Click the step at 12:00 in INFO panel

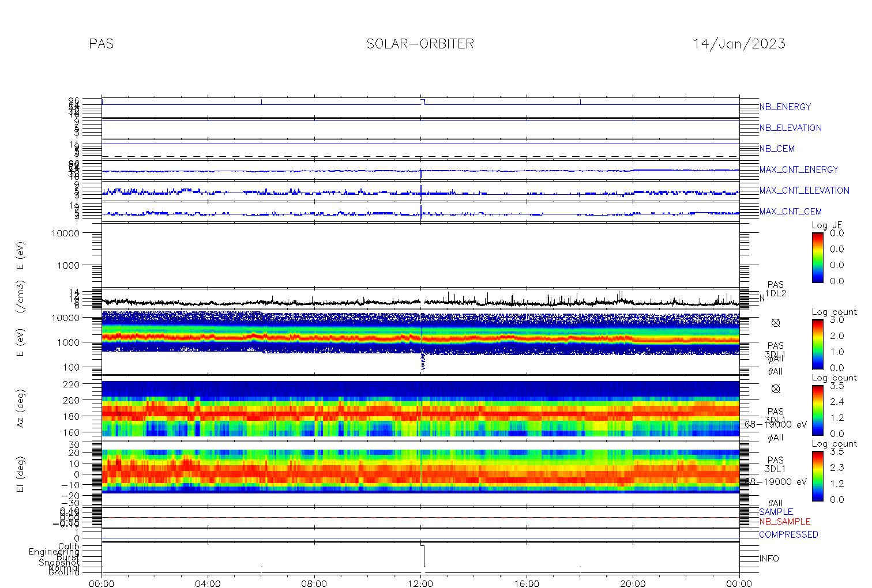point(423,556)
